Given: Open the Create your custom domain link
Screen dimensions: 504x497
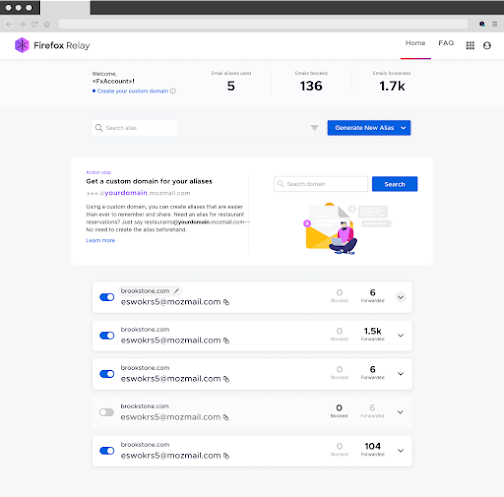Looking at the screenshot, I should point(133,91).
